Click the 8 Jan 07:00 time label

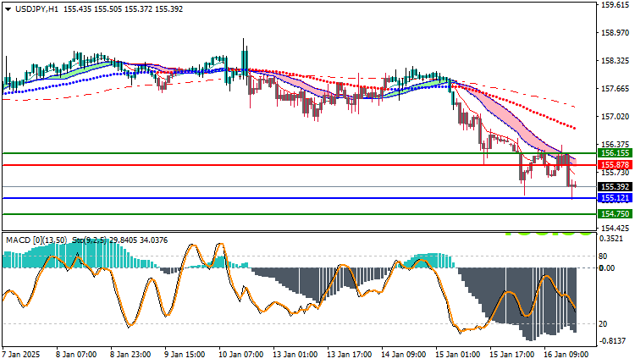(x=76, y=355)
